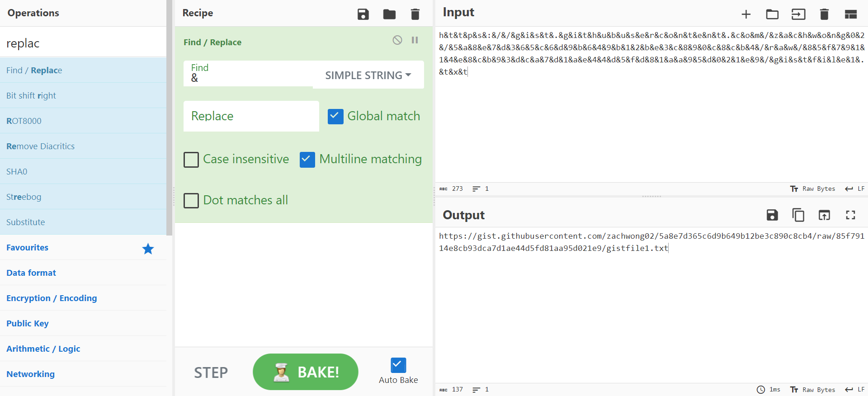
Task: Select the Find / Replace operation result
Action: [x=83, y=70]
